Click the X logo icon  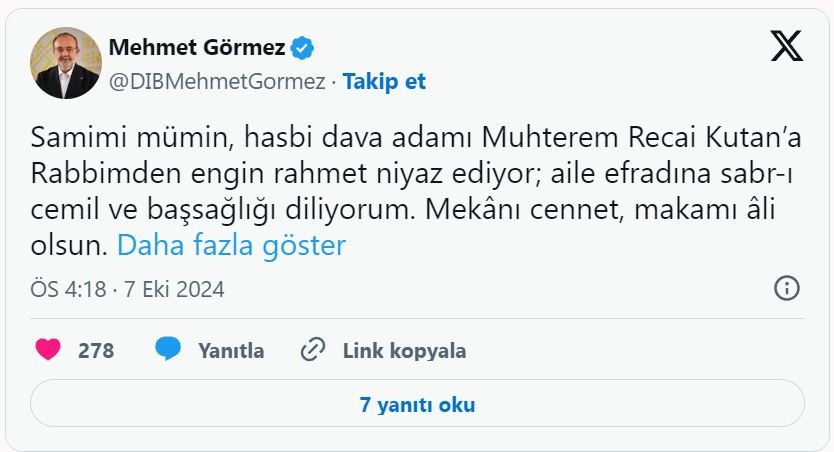pyautogui.click(x=786, y=48)
